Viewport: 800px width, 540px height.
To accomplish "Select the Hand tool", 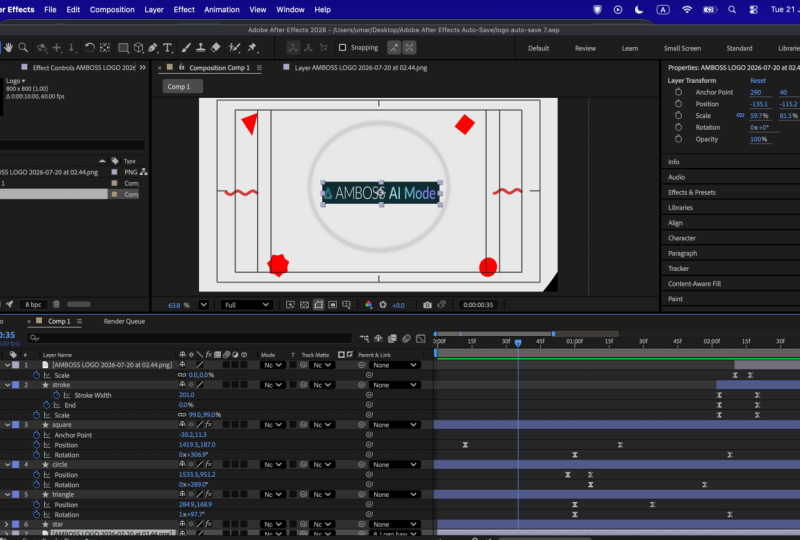I will click(x=9, y=47).
